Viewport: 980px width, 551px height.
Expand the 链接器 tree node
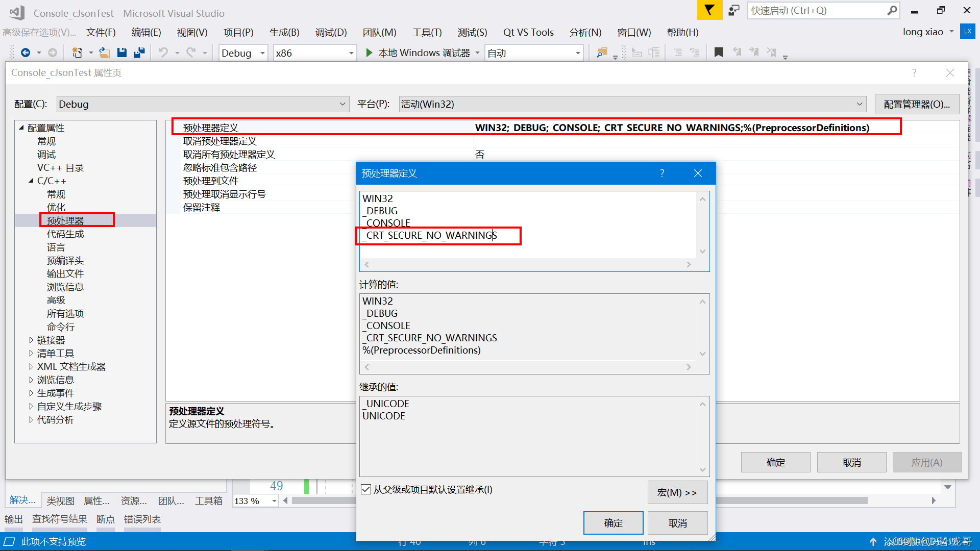pos(31,340)
